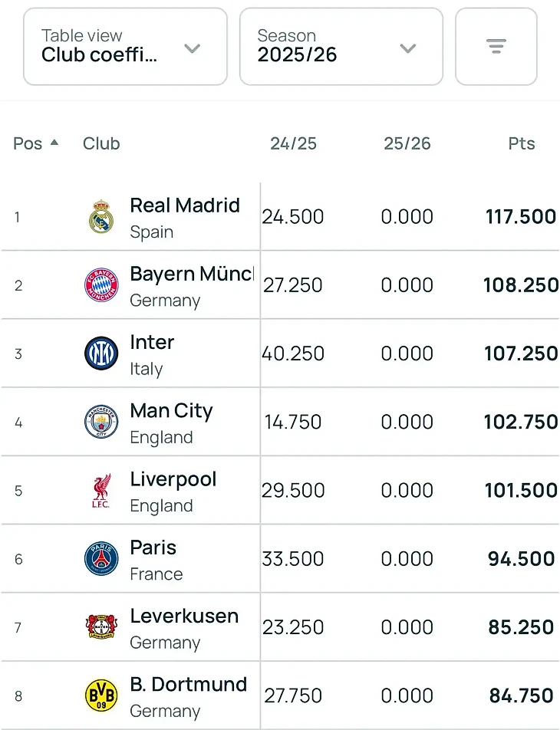The image size is (560, 730).
Task: Click the Inter club crest
Action: [101, 353]
